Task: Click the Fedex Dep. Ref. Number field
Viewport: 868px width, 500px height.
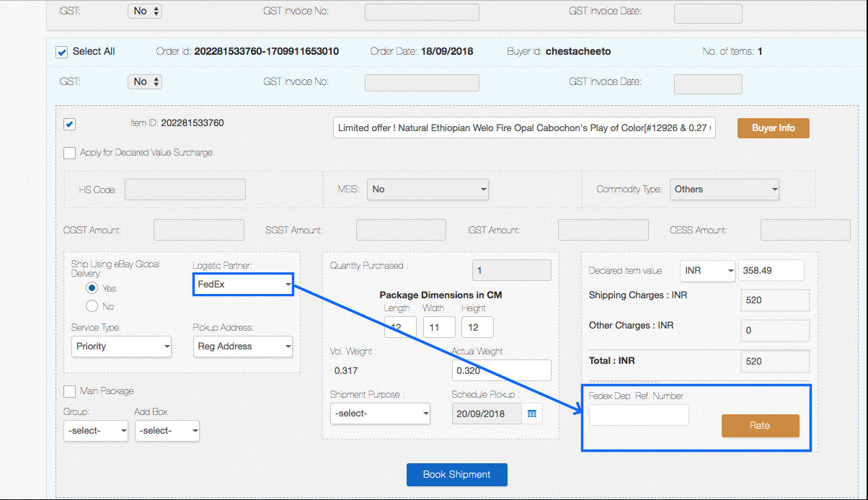Action: [x=639, y=415]
